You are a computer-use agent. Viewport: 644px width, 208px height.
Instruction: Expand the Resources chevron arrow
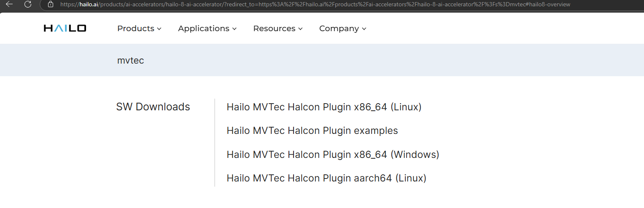click(x=301, y=29)
